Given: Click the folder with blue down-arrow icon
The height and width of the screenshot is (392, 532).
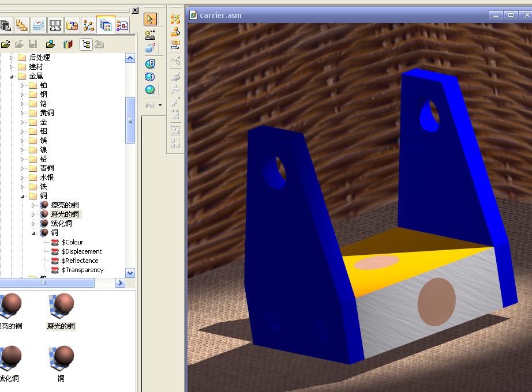Looking at the screenshot, I should (x=50, y=44).
